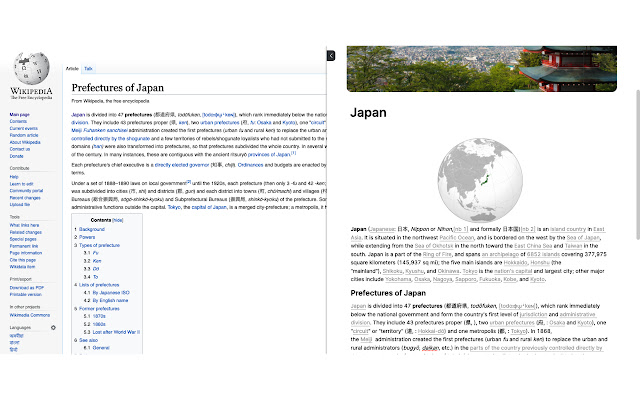Open Page information in Tools

point(26,253)
